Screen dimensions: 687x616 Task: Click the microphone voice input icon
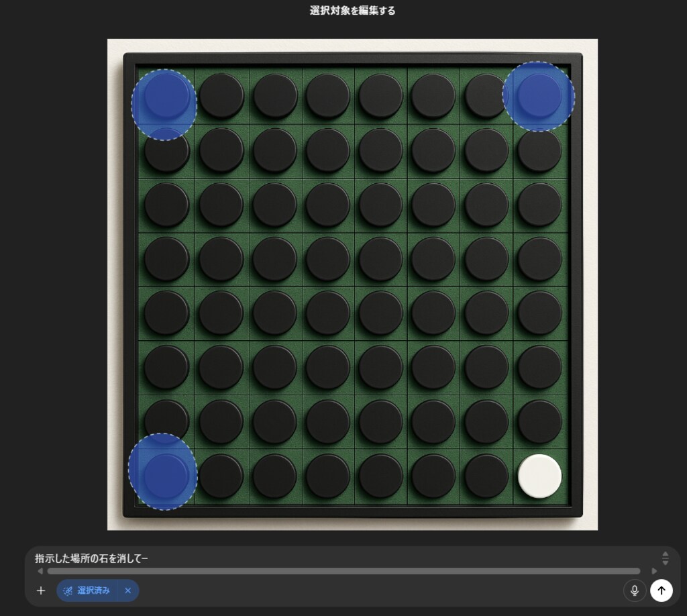tap(634, 591)
